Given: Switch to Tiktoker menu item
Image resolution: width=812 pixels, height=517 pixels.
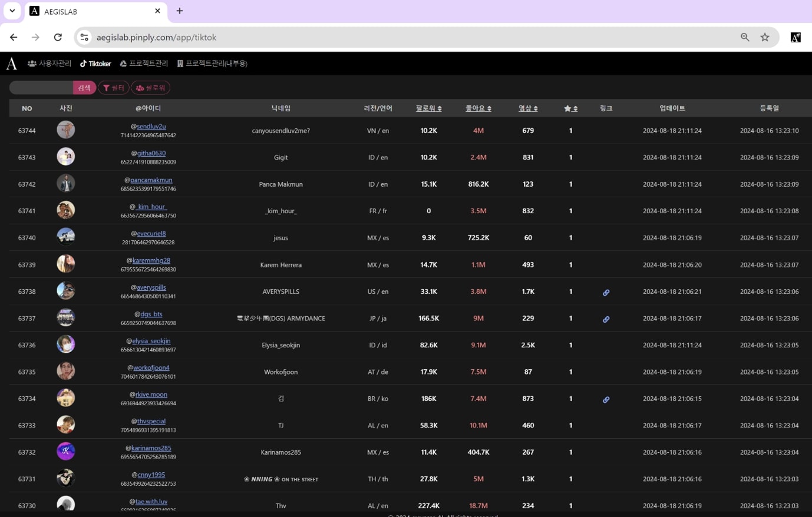Looking at the screenshot, I should [x=95, y=64].
